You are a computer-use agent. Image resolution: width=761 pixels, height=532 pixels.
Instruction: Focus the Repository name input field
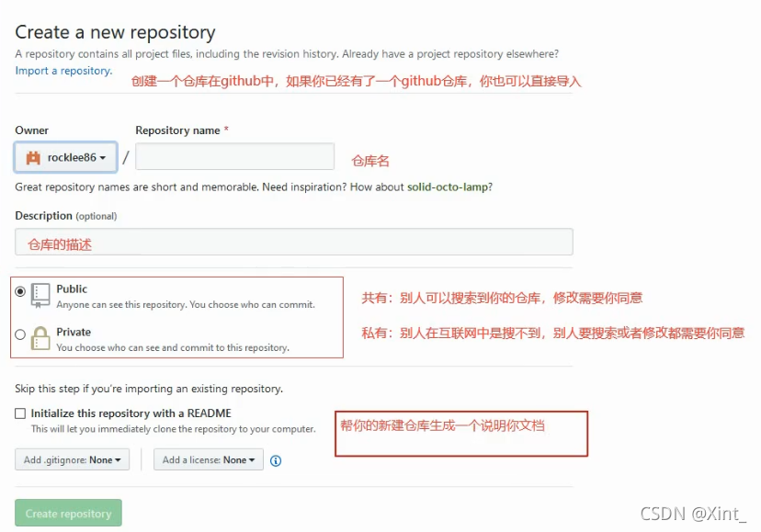235,156
